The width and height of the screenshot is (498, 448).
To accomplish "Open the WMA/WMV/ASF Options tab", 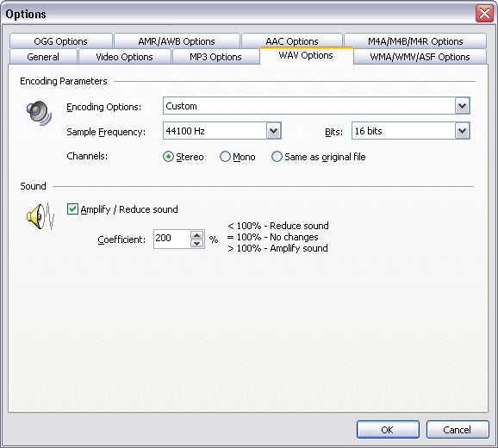I will pyautogui.click(x=420, y=57).
